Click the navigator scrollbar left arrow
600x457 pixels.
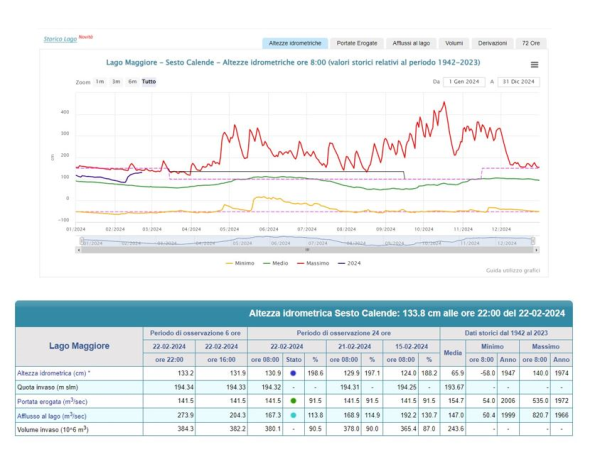click(80, 251)
